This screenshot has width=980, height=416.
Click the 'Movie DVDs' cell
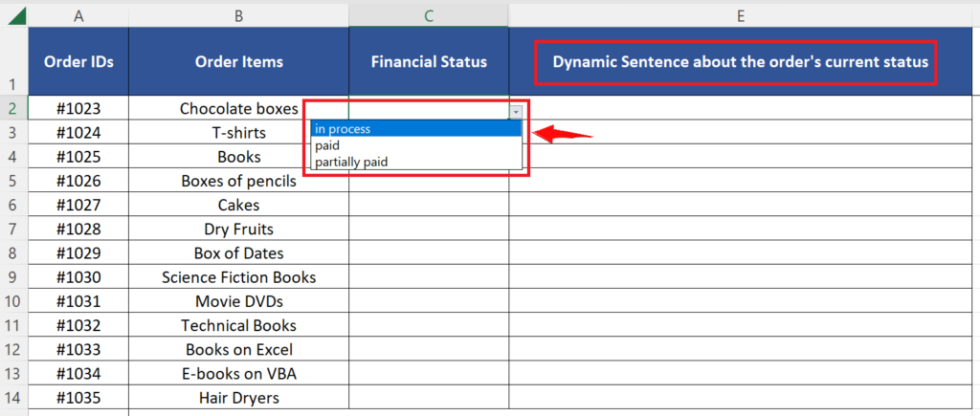[238, 301]
